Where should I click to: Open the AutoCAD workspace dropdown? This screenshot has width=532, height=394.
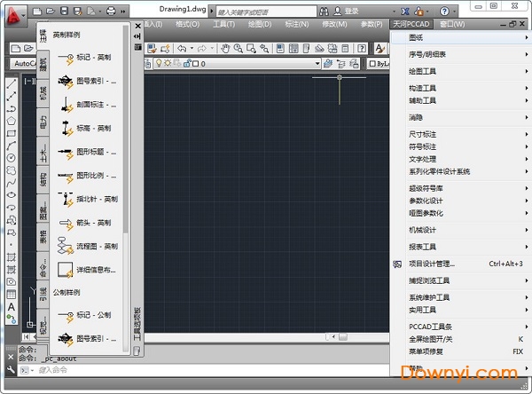(25, 64)
